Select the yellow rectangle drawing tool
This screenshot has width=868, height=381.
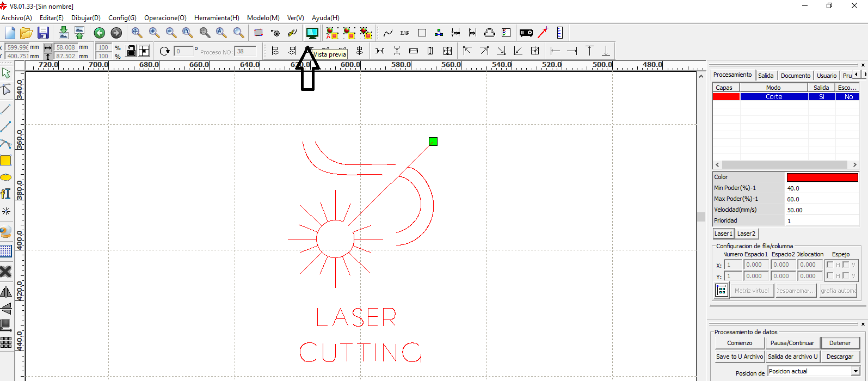pyautogui.click(x=5, y=161)
